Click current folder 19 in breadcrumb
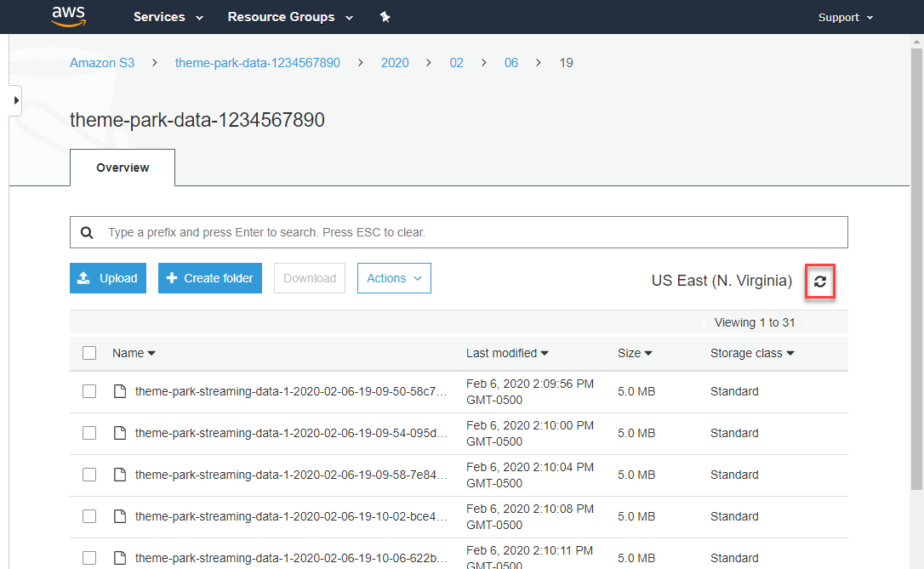924x569 pixels. pyautogui.click(x=567, y=63)
